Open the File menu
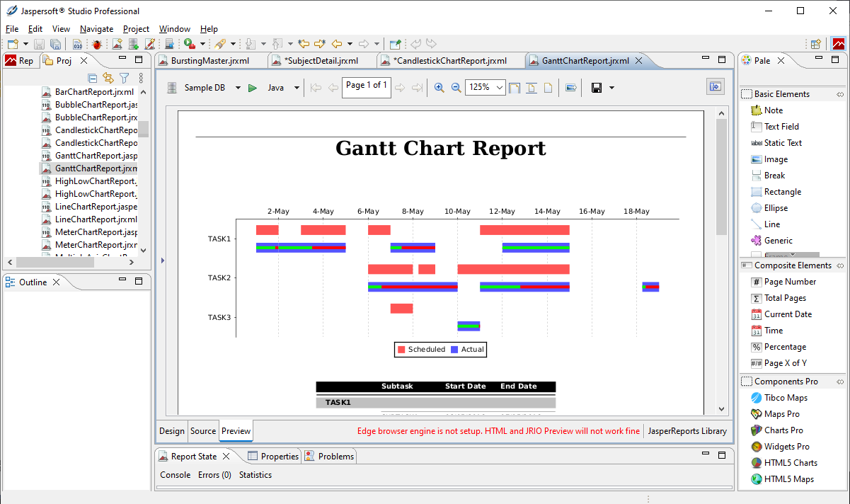This screenshot has height=504, width=850. coord(12,29)
